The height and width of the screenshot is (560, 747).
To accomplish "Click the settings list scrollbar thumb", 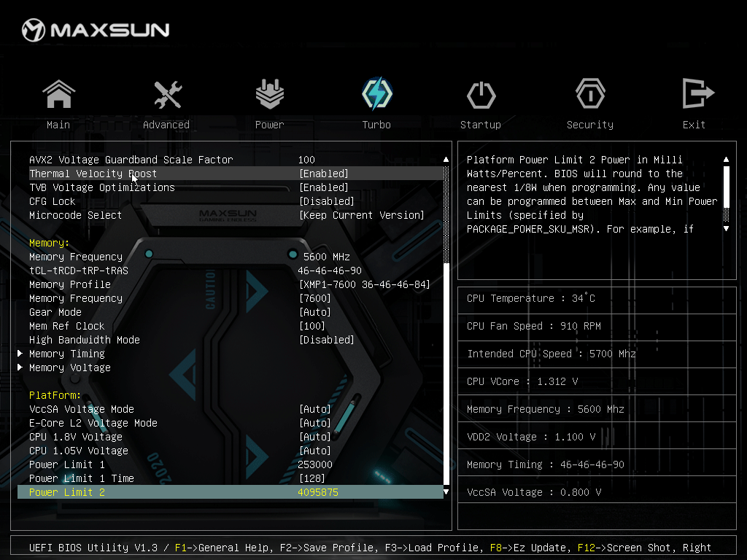I will point(446,374).
